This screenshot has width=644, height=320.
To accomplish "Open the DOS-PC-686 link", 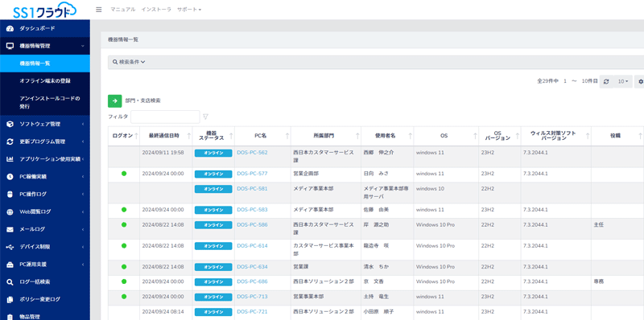I will (x=252, y=282).
